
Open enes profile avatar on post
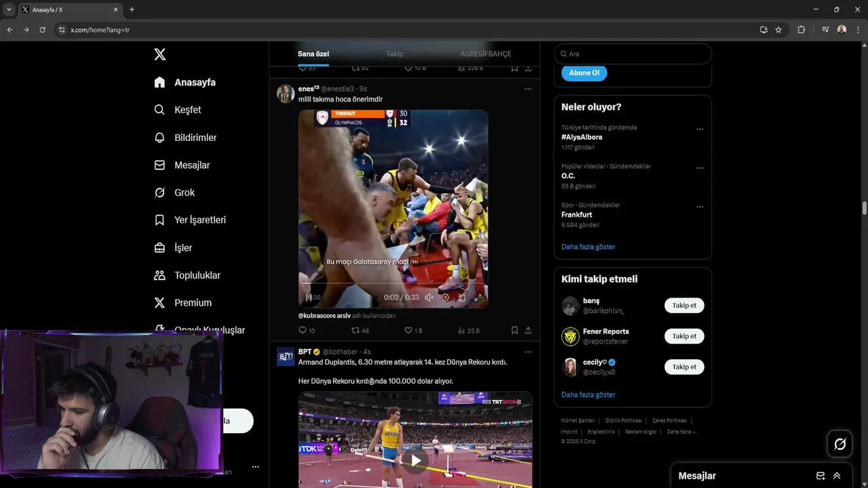pyautogui.click(x=285, y=94)
